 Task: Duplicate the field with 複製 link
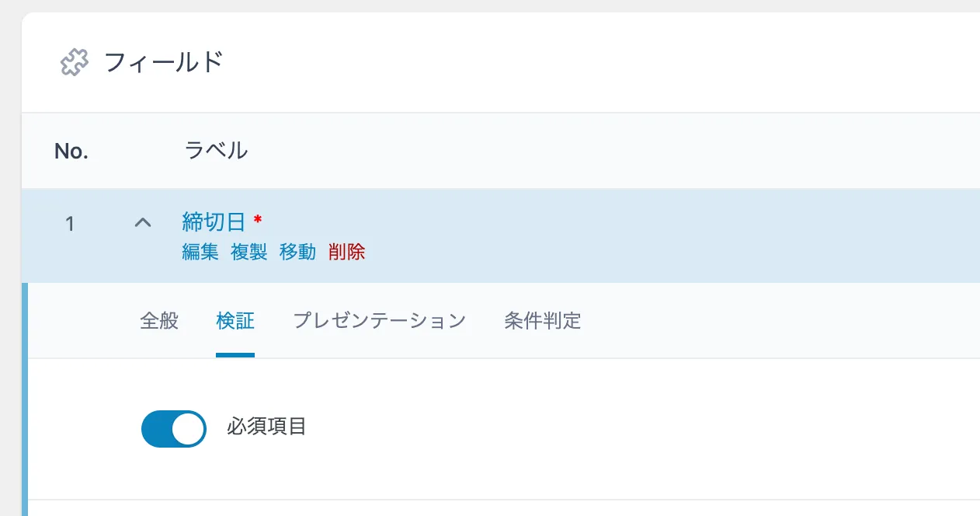[x=249, y=252]
